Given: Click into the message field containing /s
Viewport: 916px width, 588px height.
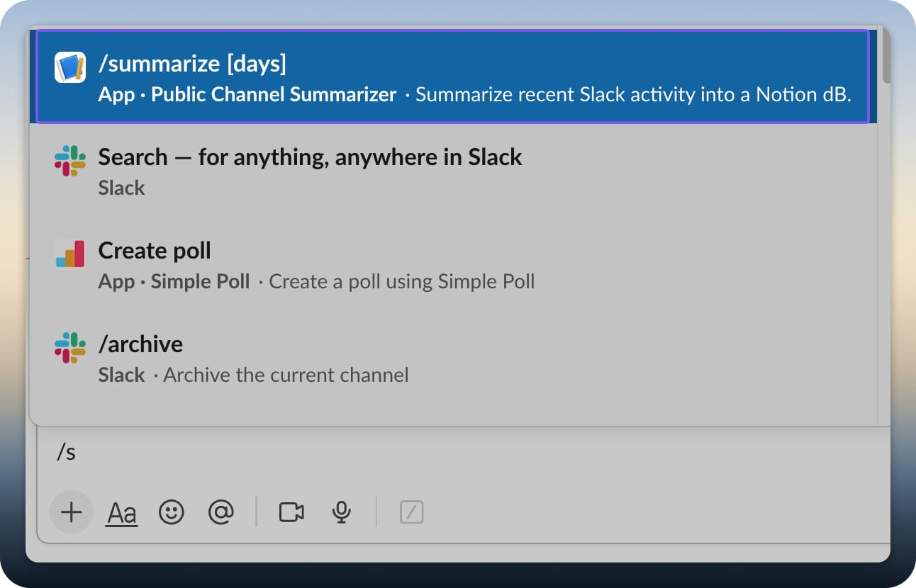Looking at the screenshot, I should pos(464,453).
